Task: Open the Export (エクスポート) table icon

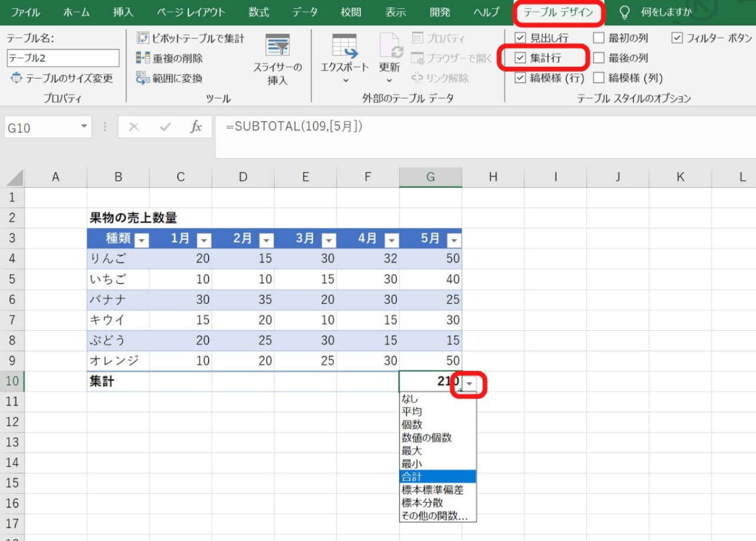Action: pos(345,47)
